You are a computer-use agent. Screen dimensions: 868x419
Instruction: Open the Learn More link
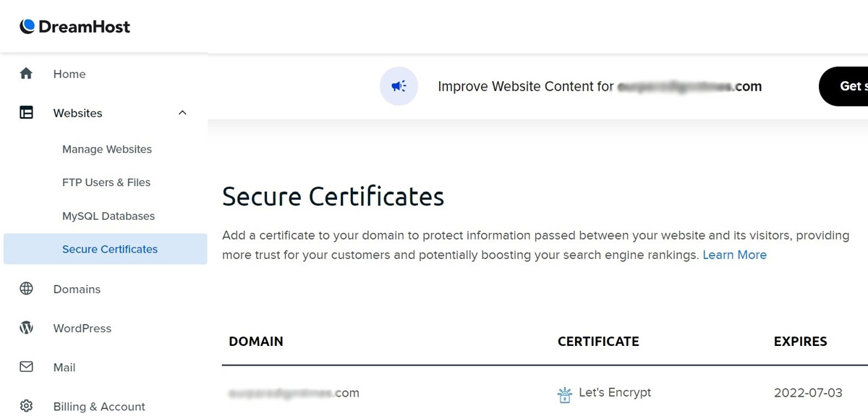734,255
